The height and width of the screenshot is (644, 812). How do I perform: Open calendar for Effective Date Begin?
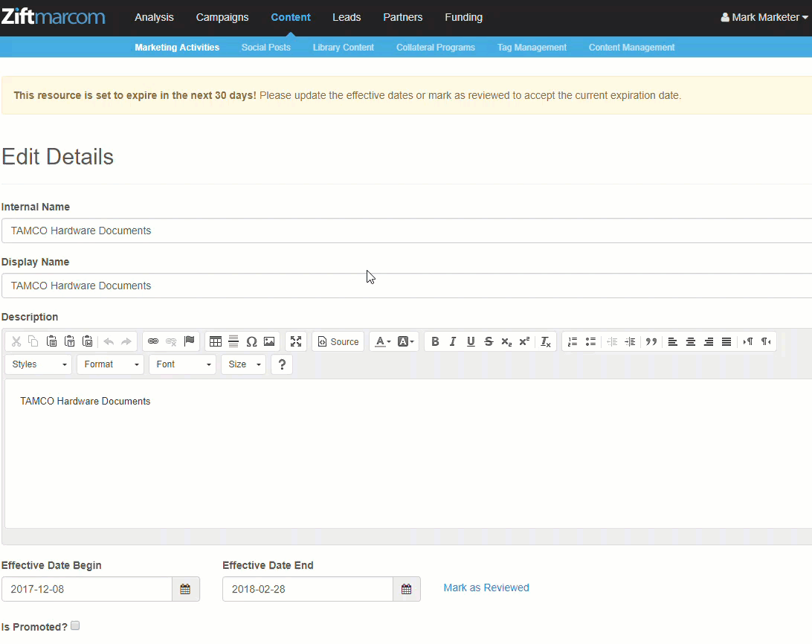185,589
